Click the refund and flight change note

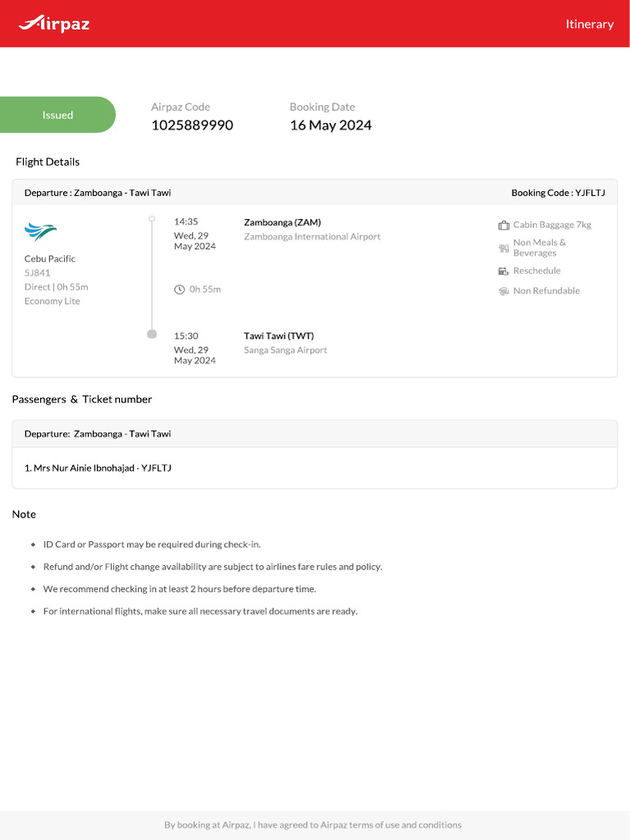coord(212,567)
